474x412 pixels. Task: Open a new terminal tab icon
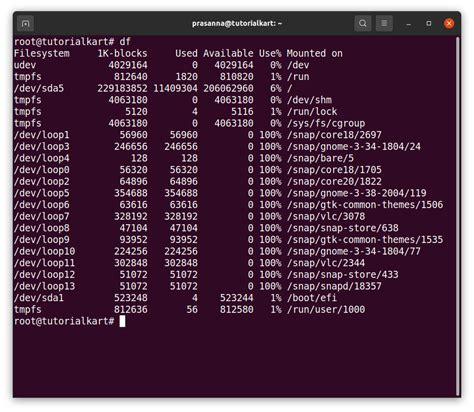point(26,23)
